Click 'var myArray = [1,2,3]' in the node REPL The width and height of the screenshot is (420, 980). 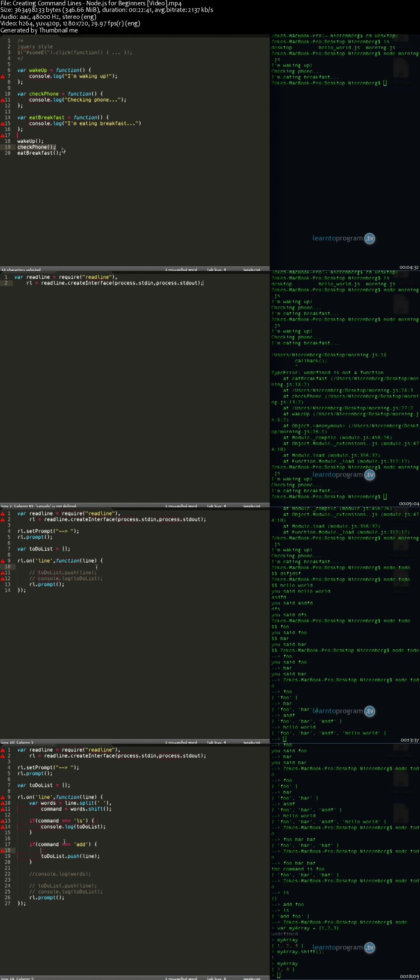308,928
